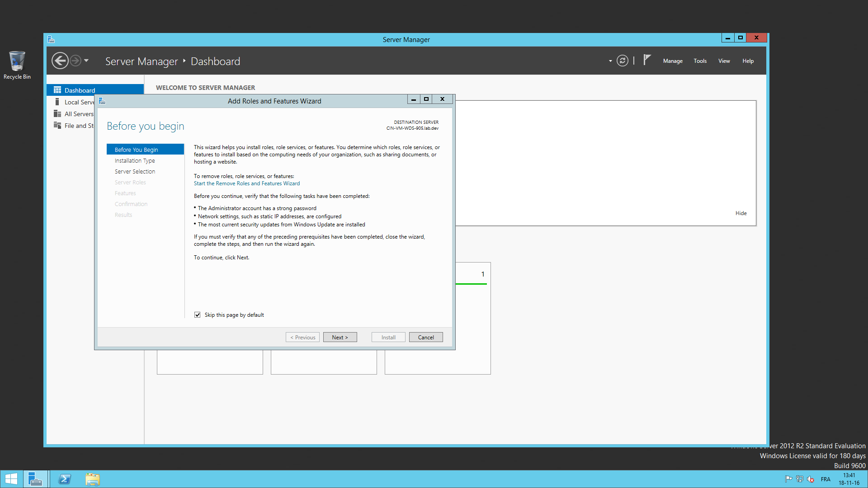Open the taskbar clock showing 13:41
868x488 pixels.
coord(849,479)
